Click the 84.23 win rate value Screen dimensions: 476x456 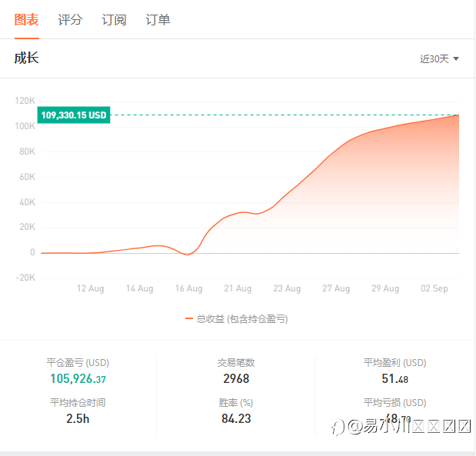tap(236, 418)
